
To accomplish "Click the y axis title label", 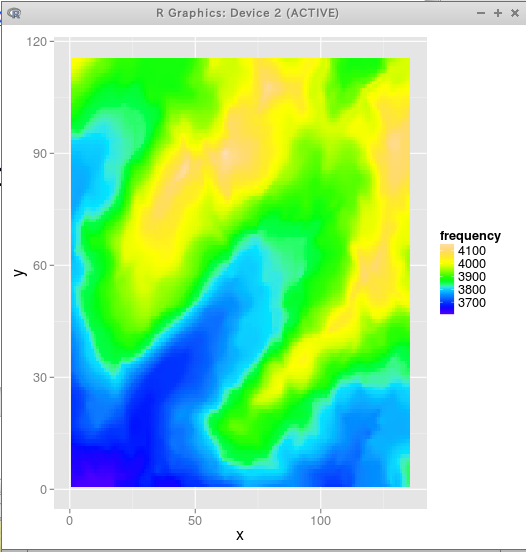I will 20,272.
